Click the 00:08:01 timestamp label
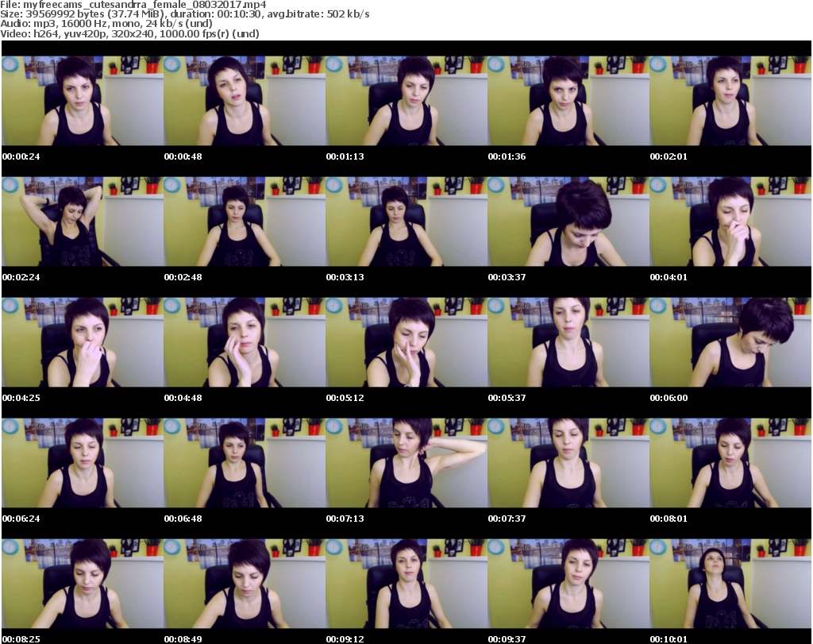 (x=669, y=519)
